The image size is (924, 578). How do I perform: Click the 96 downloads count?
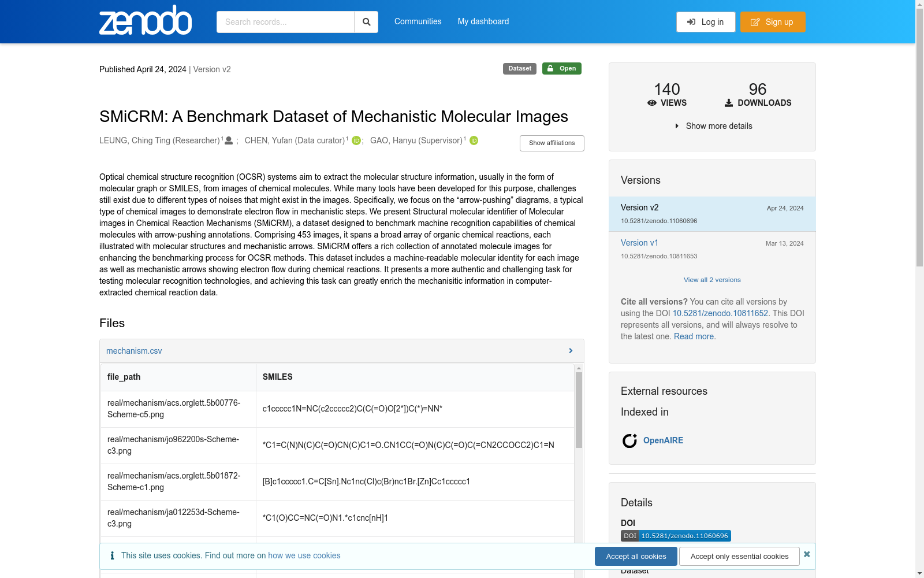[758, 89]
